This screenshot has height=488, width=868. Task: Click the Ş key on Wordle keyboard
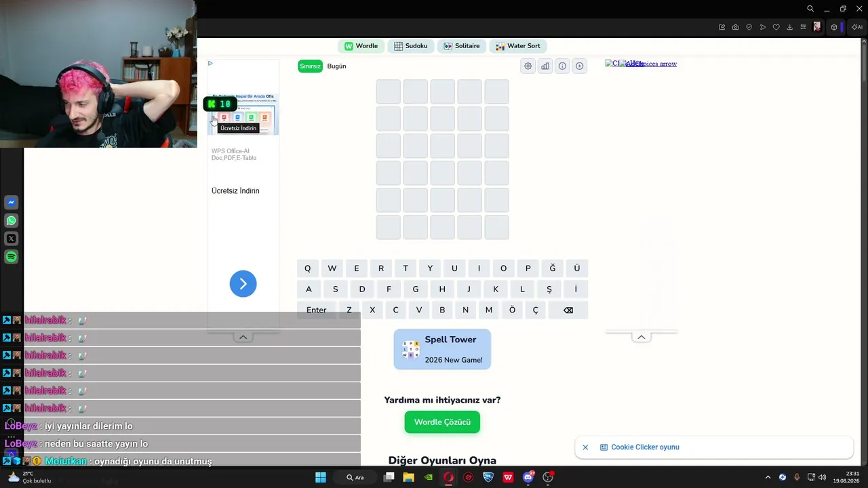tap(549, 289)
